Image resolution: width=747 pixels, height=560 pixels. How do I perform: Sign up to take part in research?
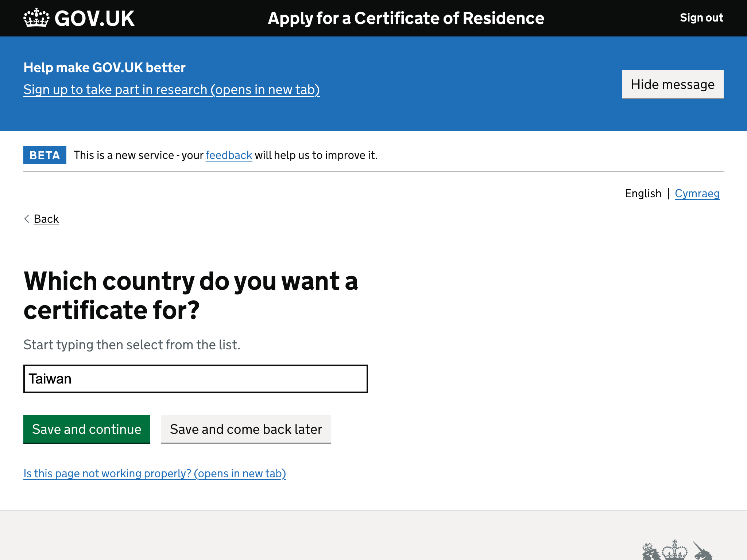(171, 90)
